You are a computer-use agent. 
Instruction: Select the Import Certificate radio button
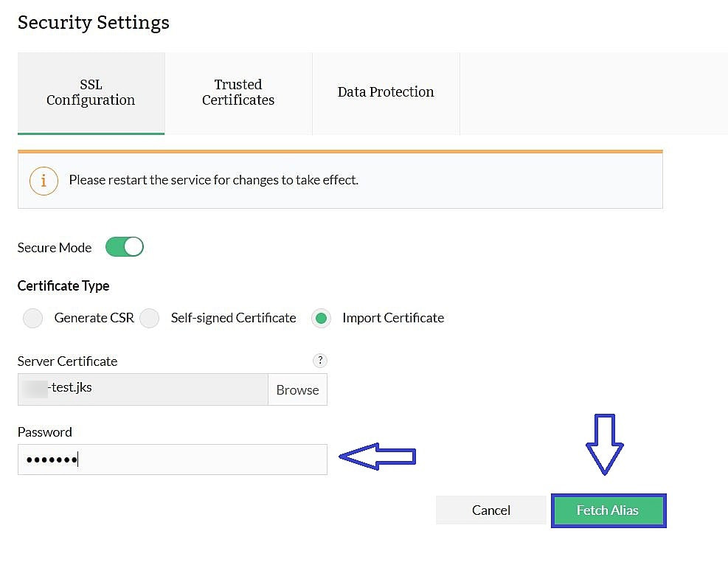(x=321, y=319)
